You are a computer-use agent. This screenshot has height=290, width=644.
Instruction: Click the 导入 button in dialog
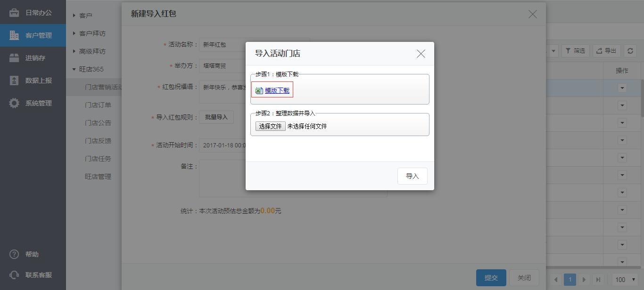coord(412,176)
